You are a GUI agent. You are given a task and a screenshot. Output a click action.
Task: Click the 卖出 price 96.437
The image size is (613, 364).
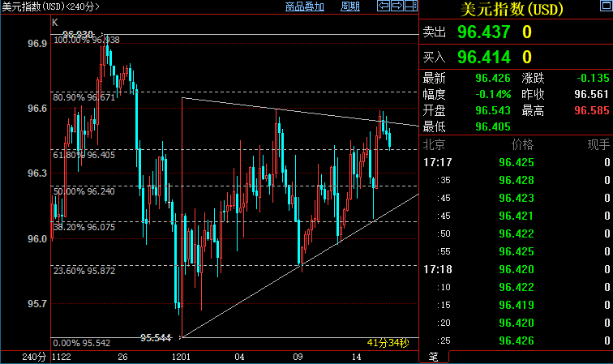pyautogui.click(x=483, y=32)
